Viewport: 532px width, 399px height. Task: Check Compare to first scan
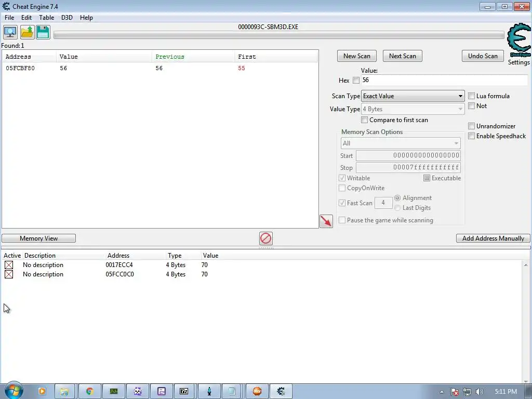(x=364, y=120)
